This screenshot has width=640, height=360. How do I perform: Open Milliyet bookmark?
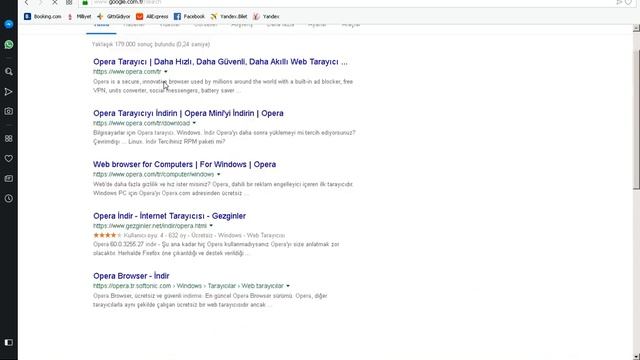(79, 16)
